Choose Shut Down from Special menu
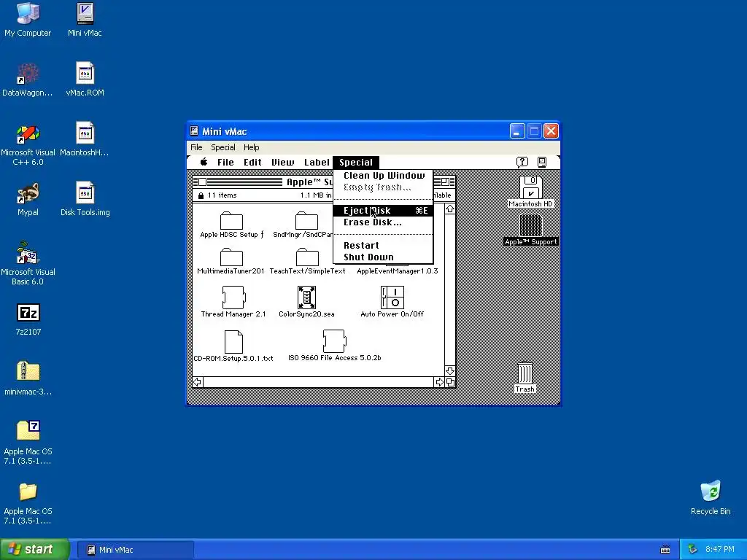The height and width of the screenshot is (560, 747). pyautogui.click(x=384, y=257)
